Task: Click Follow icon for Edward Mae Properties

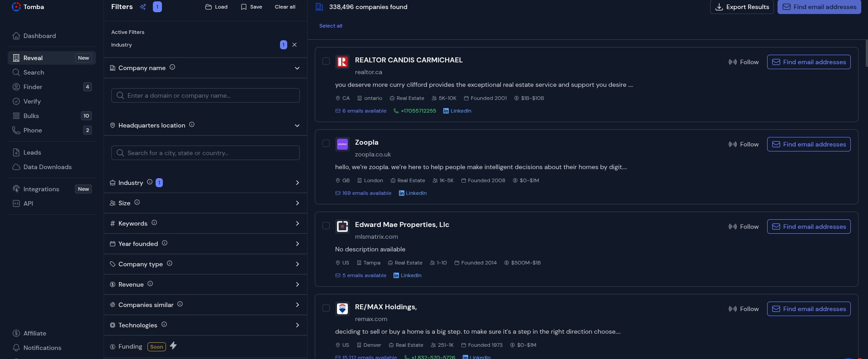Action: click(732, 227)
